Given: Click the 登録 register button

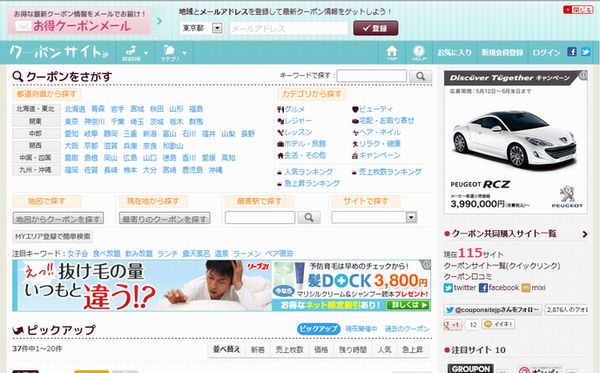Looking at the screenshot, I should pos(375,28).
